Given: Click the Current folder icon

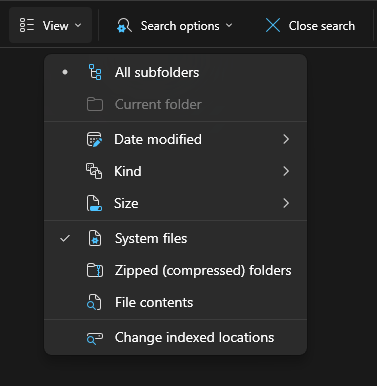Looking at the screenshot, I should (x=95, y=104).
